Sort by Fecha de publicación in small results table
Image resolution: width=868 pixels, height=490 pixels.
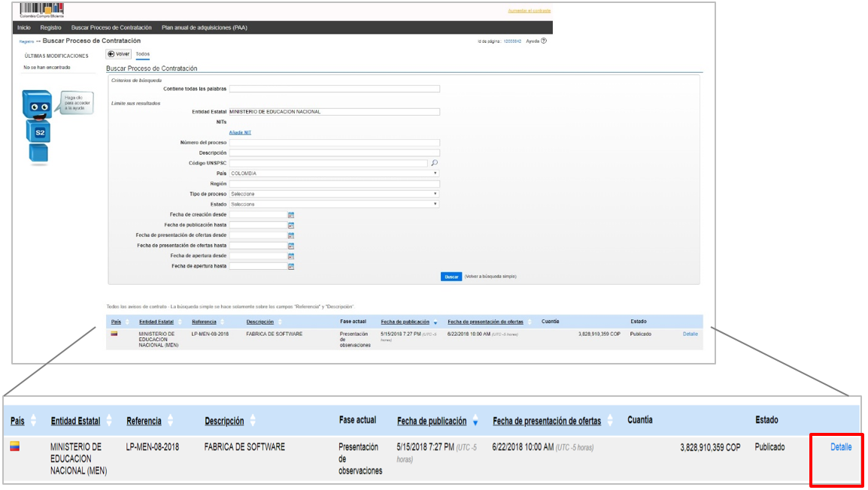pos(405,322)
